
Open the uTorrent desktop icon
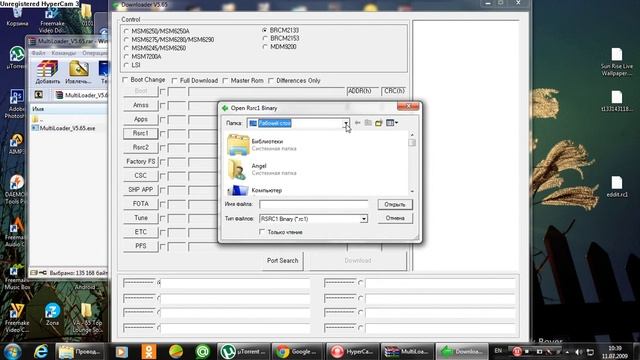pyautogui.click(x=17, y=58)
